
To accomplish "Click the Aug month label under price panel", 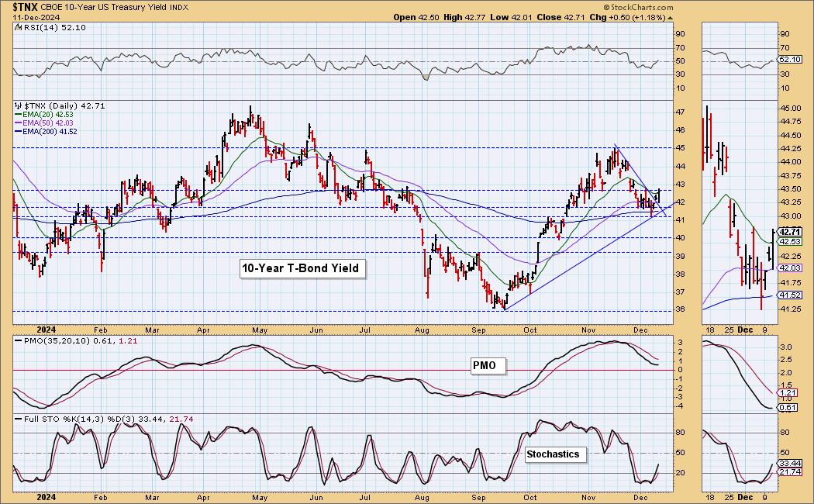I will pos(422,330).
